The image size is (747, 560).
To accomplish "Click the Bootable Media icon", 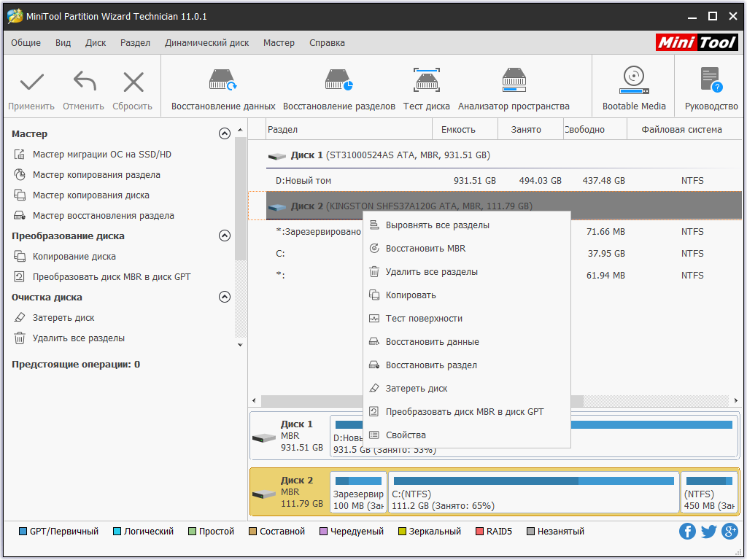I will 634,80.
